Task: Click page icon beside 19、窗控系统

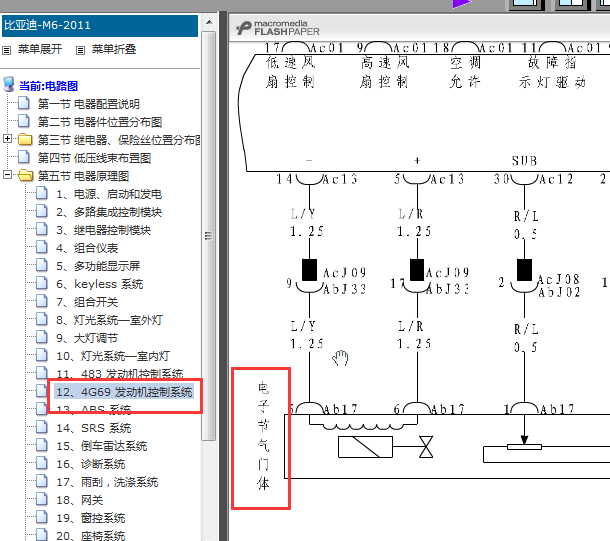Action: (x=42, y=517)
